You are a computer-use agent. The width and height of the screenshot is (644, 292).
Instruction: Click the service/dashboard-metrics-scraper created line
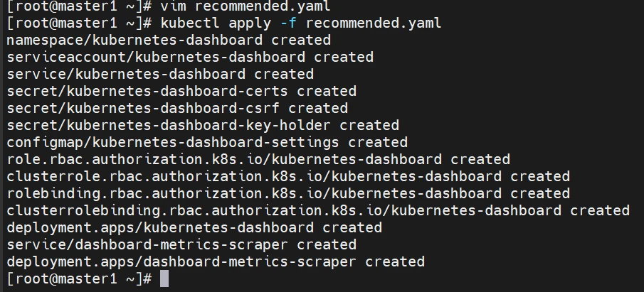(x=181, y=244)
